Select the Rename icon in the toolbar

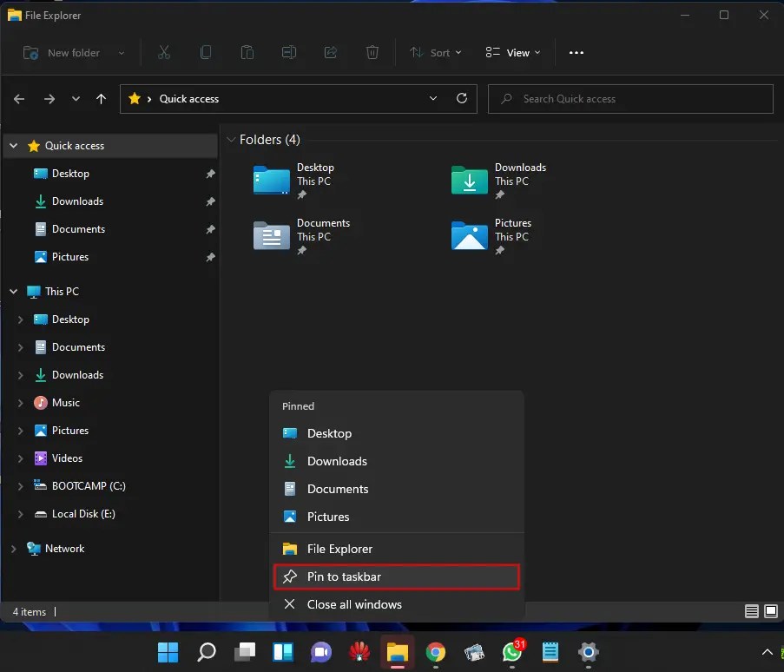point(289,52)
